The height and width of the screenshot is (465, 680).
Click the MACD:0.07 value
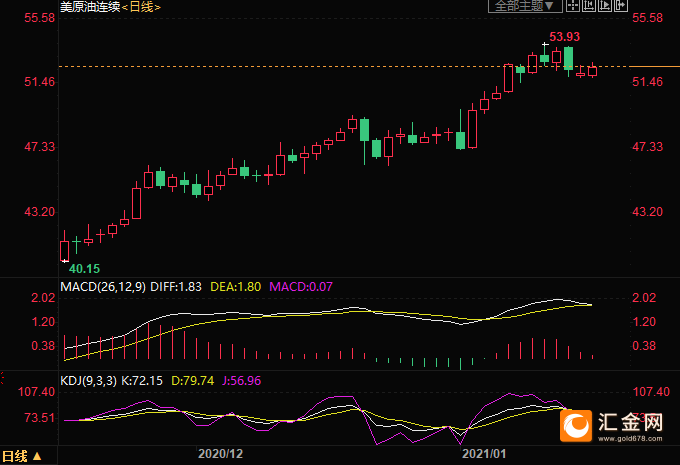(x=301, y=287)
